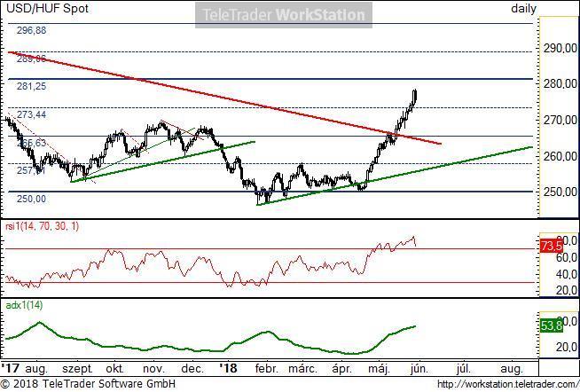Click the febr. time axis label
The height and width of the screenshot is (392, 580).
267,369
